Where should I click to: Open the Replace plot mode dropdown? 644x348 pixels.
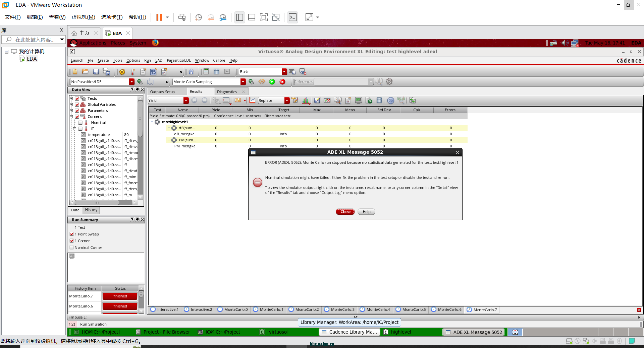pos(287,100)
